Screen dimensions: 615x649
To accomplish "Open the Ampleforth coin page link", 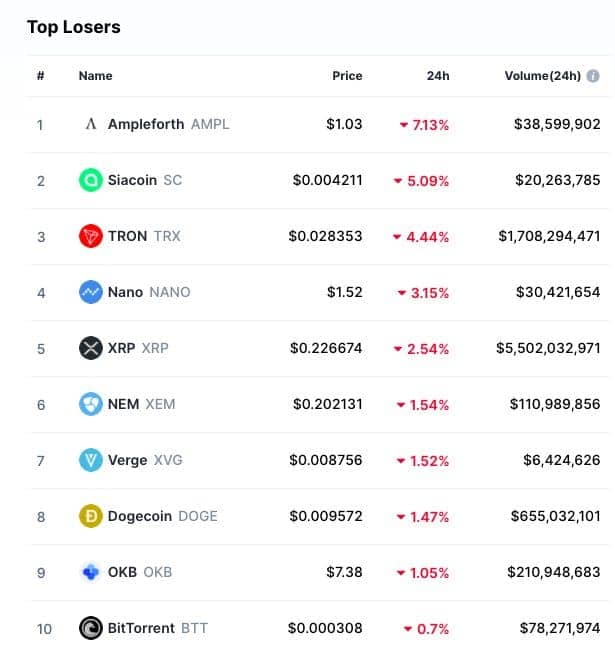I will pos(146,124).
